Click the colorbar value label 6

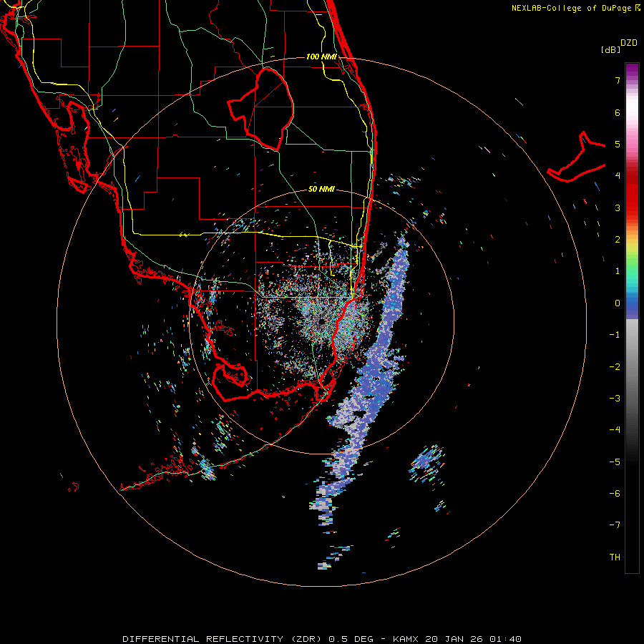(618, 112)
